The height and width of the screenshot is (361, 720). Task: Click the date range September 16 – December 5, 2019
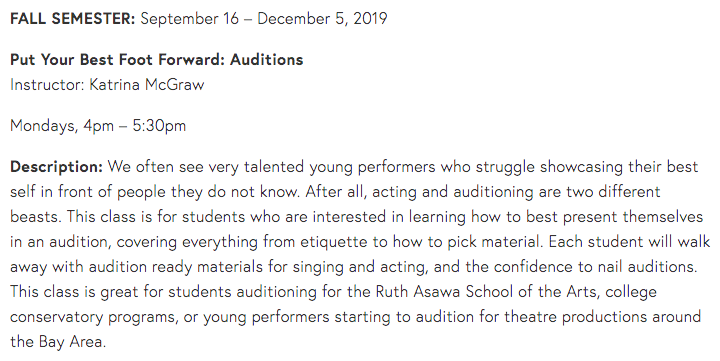(264, 19)
